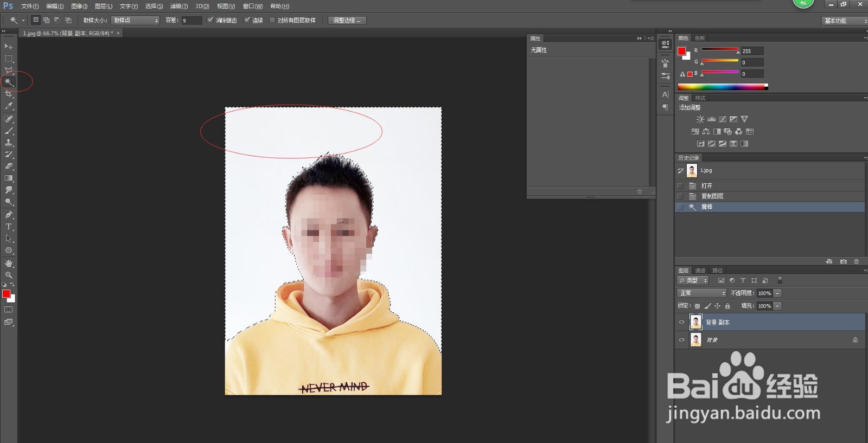868x443 pixels.
Task: Filter layers by type layers (T icon)
Action: coord(743,280)
